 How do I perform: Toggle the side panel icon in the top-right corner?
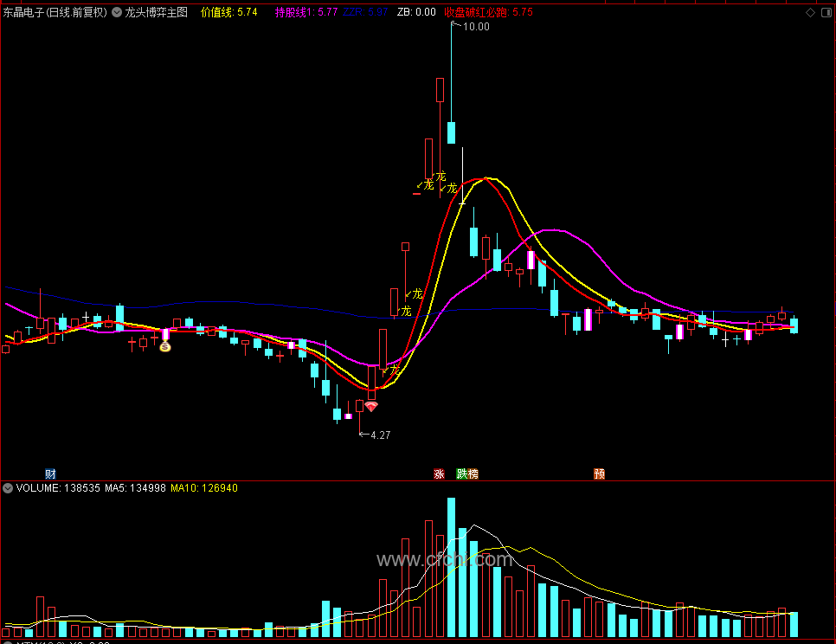point(826,12)
